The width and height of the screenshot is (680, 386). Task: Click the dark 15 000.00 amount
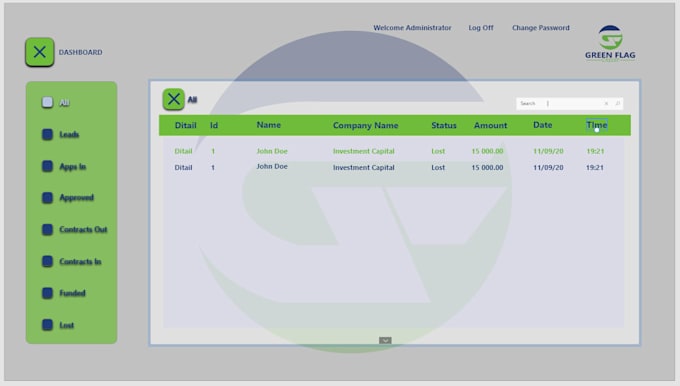pyautogui.click(x=487, y=167)
